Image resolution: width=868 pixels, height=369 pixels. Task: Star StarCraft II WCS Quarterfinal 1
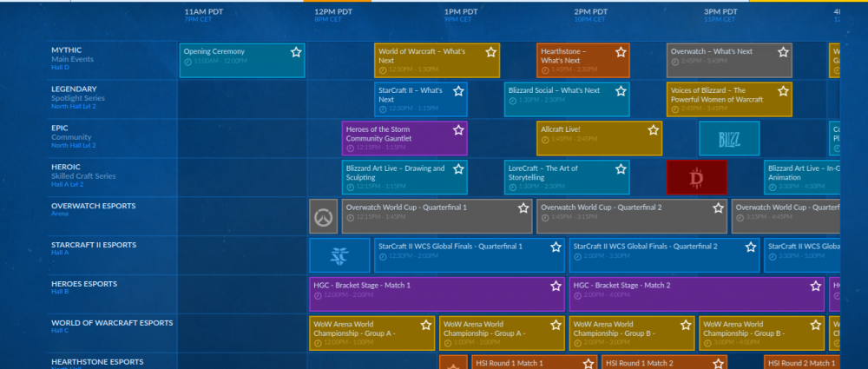[556, 247]
